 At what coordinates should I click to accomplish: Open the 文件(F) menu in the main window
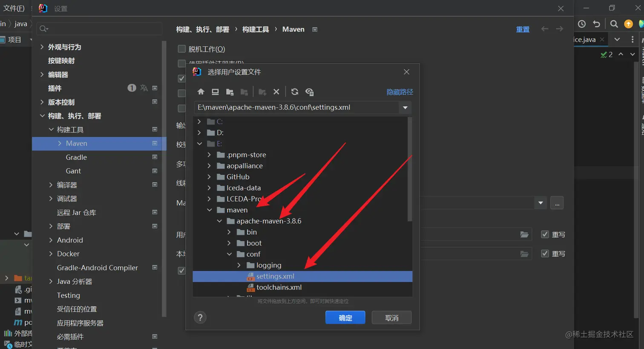(14, 8)
